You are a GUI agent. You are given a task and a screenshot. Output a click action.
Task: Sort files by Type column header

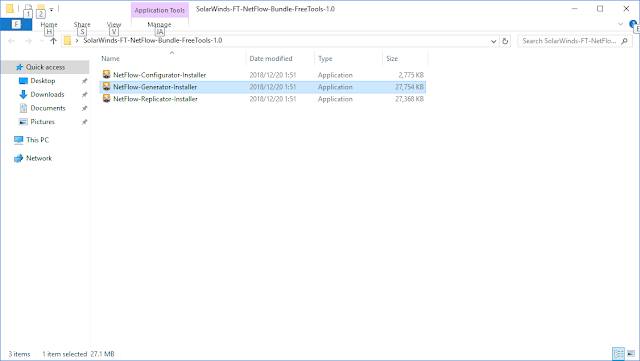pyautogui.click(x=325, y=58)
